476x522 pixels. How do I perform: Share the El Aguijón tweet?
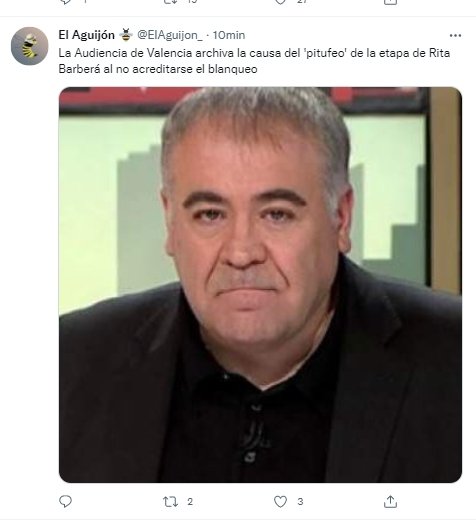(x=390, y=501)
